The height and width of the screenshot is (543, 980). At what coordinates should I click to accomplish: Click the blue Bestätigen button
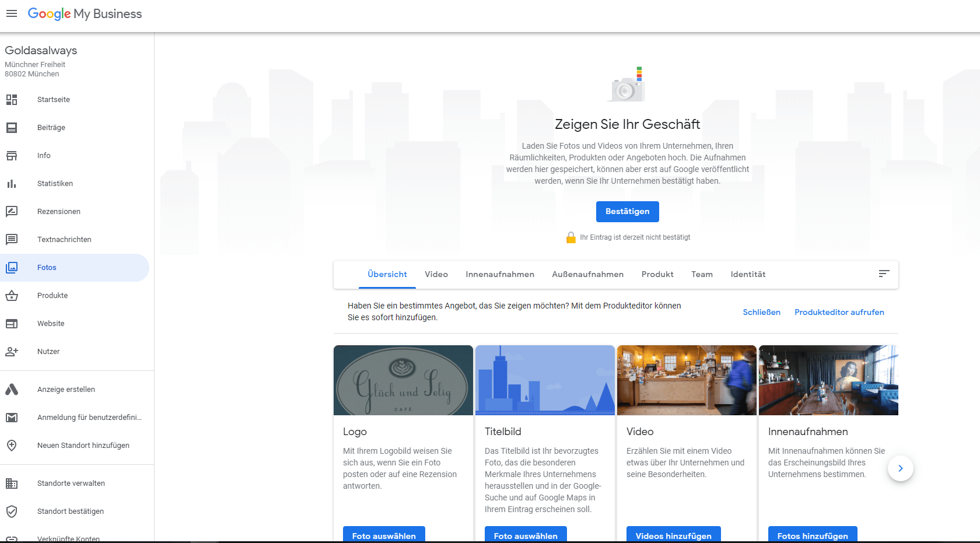[628, 212]
